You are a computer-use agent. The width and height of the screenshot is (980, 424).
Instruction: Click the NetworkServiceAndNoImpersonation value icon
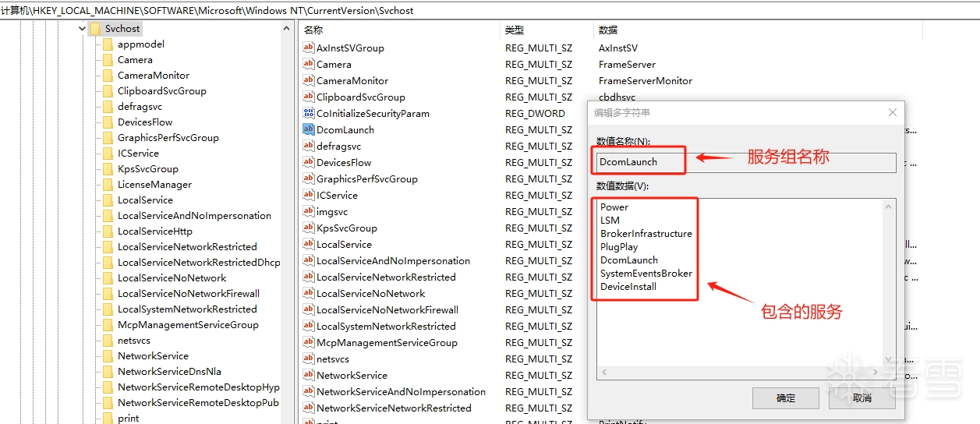pyautogui.click(x=308, y=391)
